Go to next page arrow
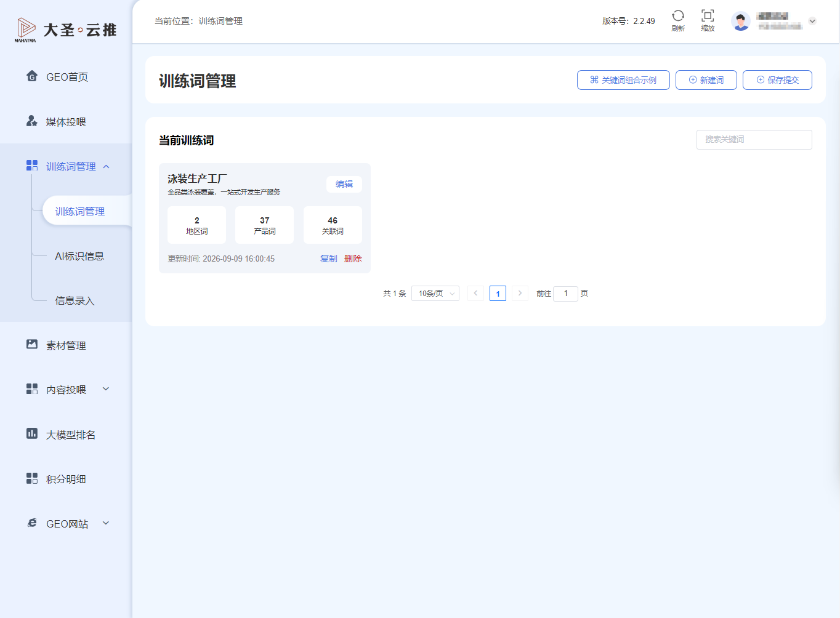Viewport: 840px width, 618px height. (x=520, y=294)
